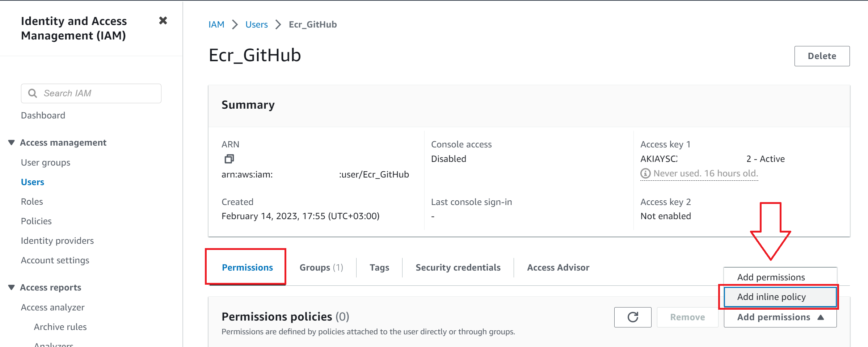Image resolution: width=868 pixels, height=347 pixels.
Task: Click the info icon beside Never used
Action: pos(645,173)
